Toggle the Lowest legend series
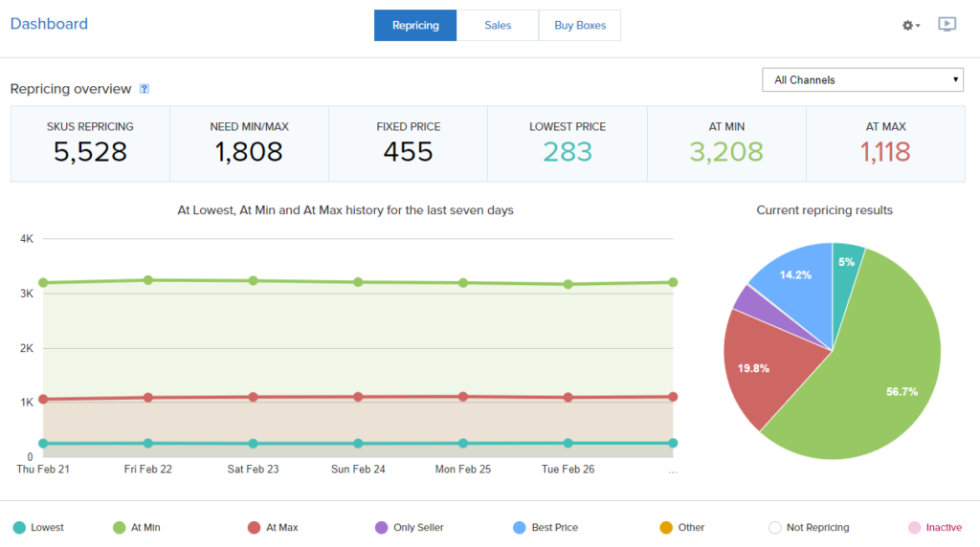 coord(39,527)
